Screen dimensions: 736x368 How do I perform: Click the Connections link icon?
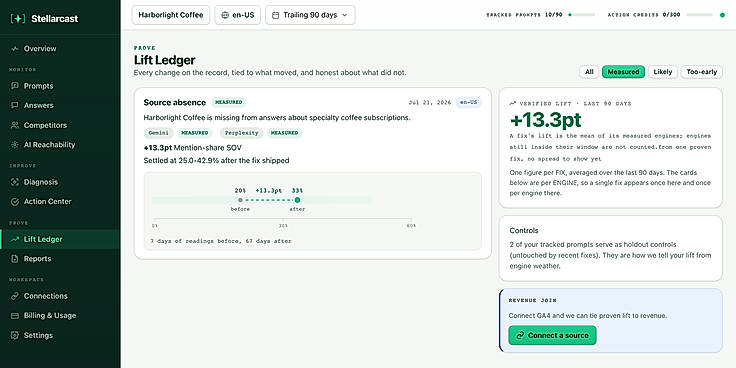tap(15, 296)
